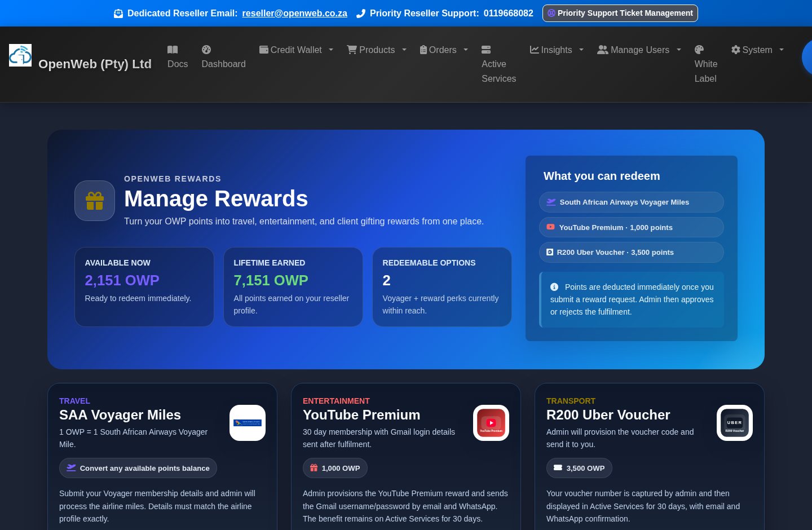This screenshot has height=530, width=812.
Task: Click the Redeemable Options count 2
Action: pos(387,280)
